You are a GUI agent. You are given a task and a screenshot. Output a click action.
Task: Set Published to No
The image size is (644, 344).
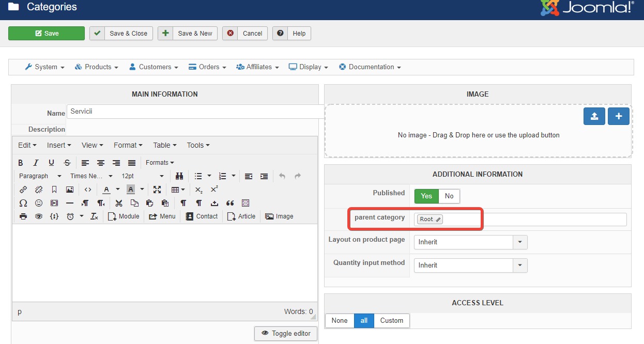(x=449, y=196)
